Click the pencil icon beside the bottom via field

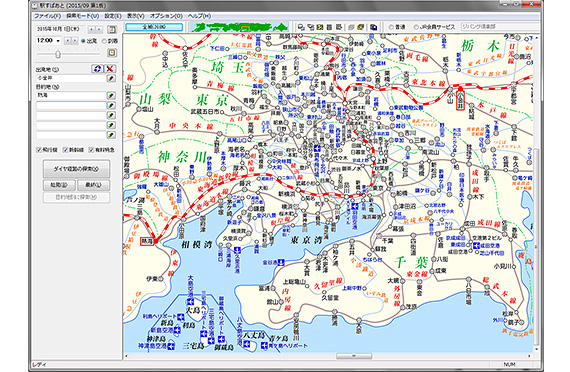pos(111,135)
